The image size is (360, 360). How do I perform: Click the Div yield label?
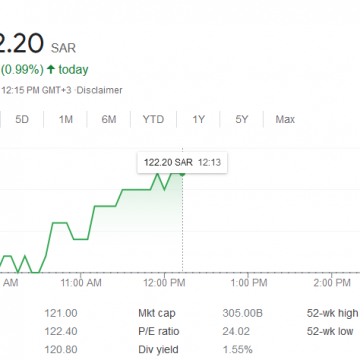click(158, 350)
